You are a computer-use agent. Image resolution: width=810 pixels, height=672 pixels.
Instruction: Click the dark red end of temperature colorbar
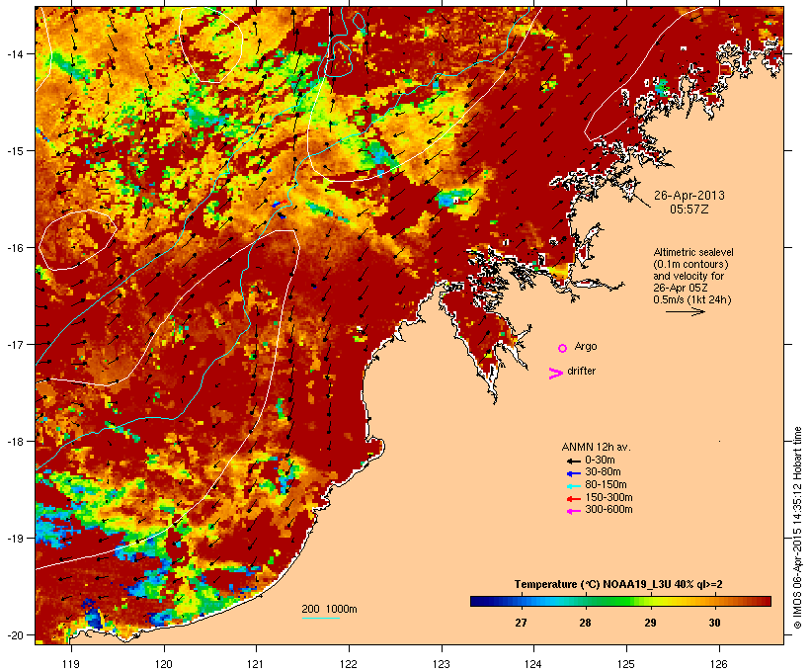click(767, 601)
